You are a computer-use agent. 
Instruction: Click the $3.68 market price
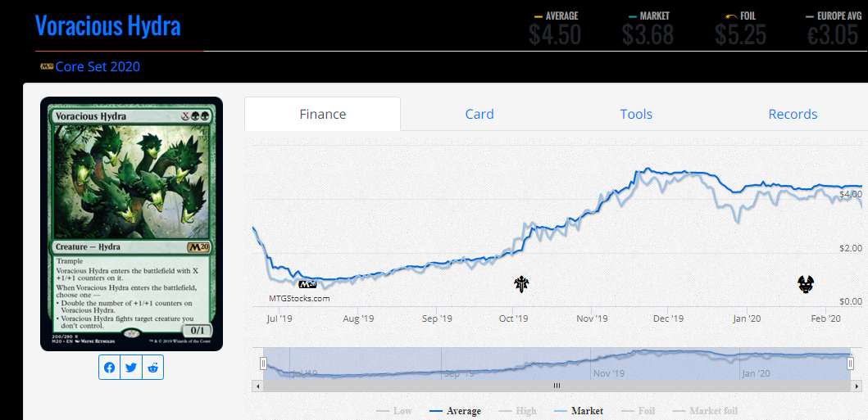648,34
